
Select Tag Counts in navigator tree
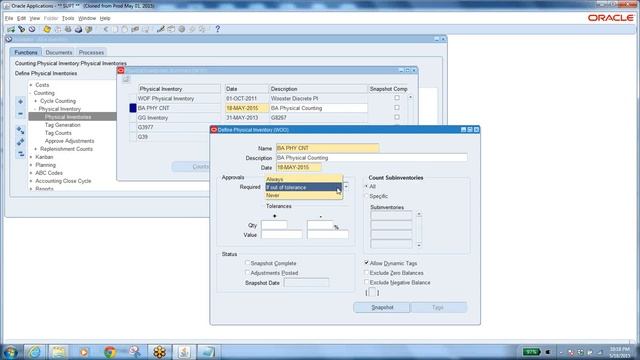point(58,133)
